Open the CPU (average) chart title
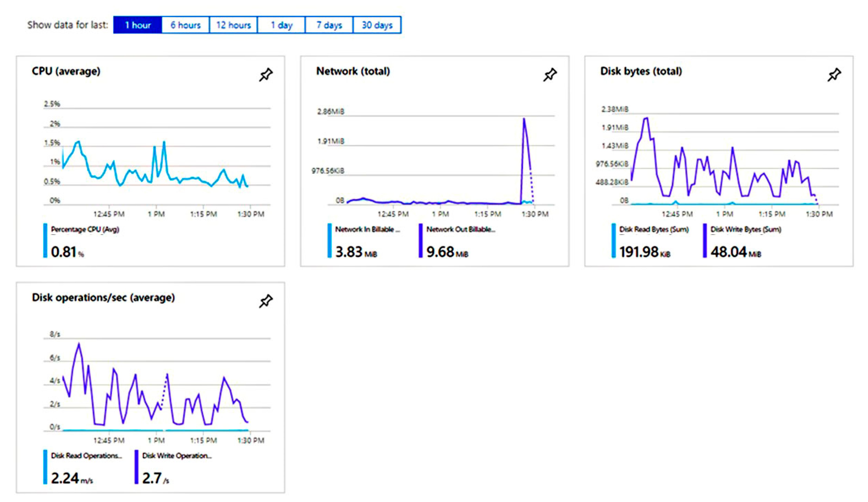This screenshot has width=868, height=502. pyautogui.click(x=66, y=71)
